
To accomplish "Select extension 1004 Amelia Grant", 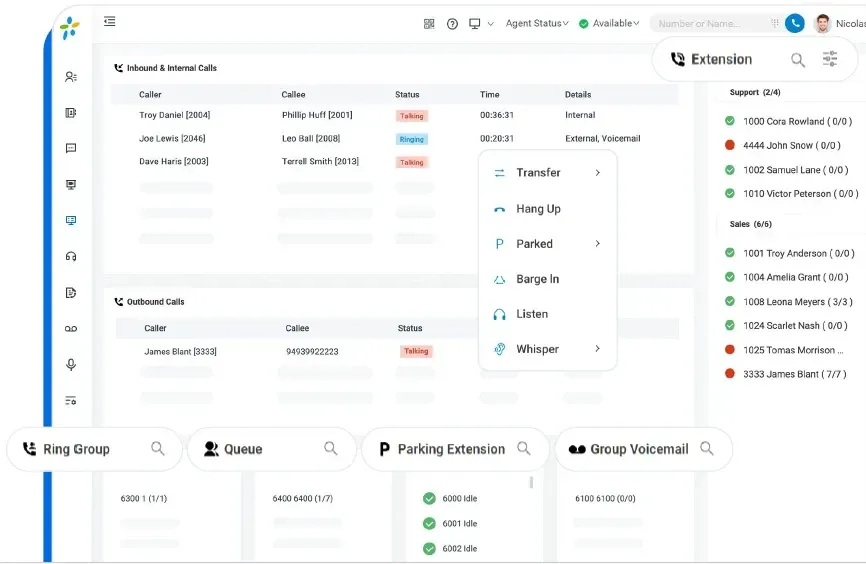I will (786, 277).
